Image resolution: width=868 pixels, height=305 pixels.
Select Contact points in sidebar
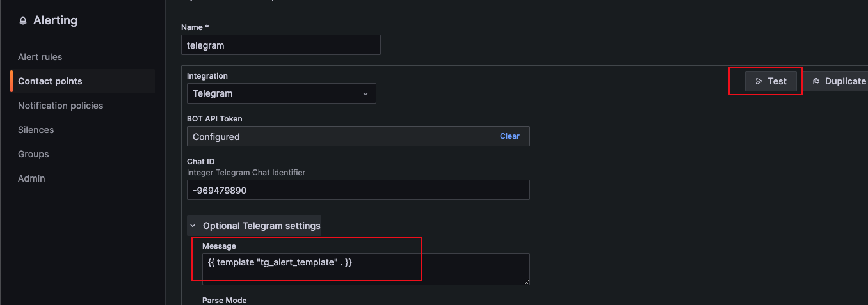click(50, 81)
